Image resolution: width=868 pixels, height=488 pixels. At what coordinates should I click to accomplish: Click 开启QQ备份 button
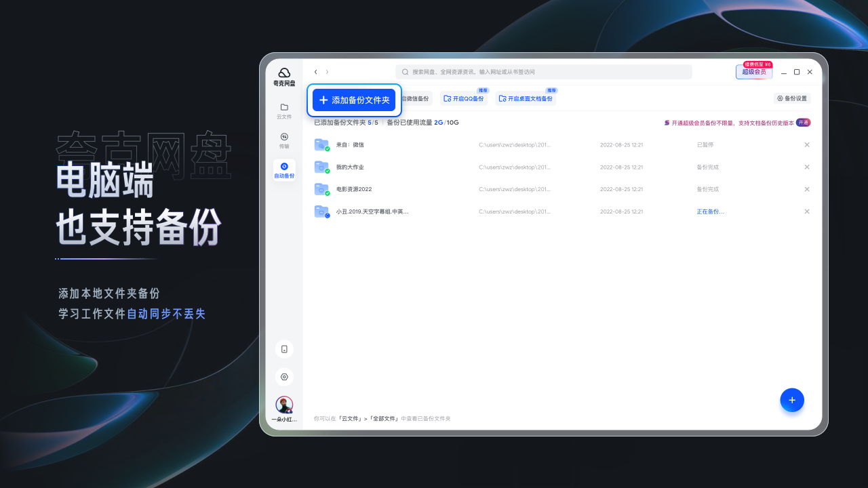pos(464,98)
